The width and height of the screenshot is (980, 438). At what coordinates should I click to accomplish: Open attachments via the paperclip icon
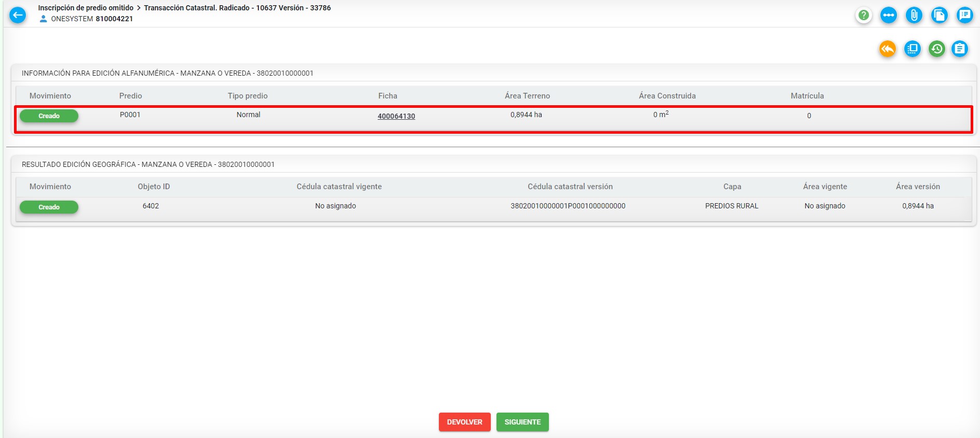tap(914, 15)
